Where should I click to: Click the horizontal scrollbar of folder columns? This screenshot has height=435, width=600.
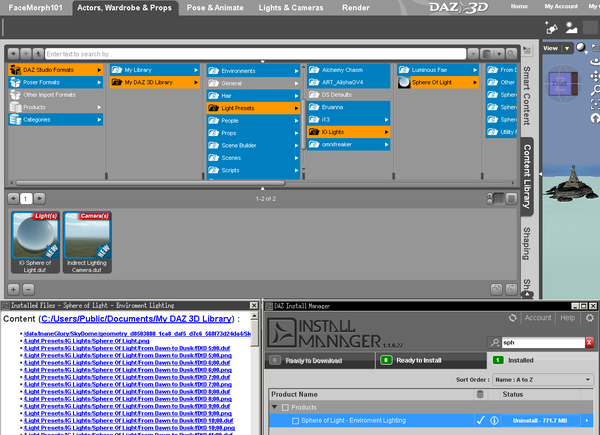point(150,183)
